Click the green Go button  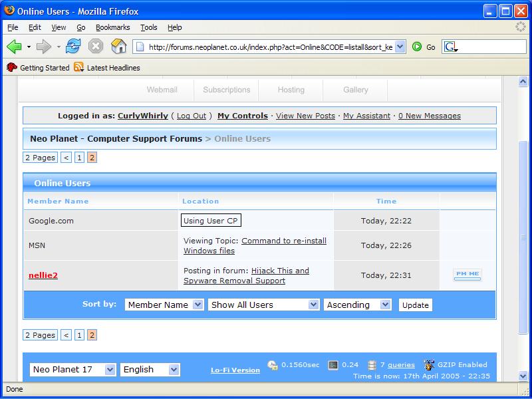(424, 47)
